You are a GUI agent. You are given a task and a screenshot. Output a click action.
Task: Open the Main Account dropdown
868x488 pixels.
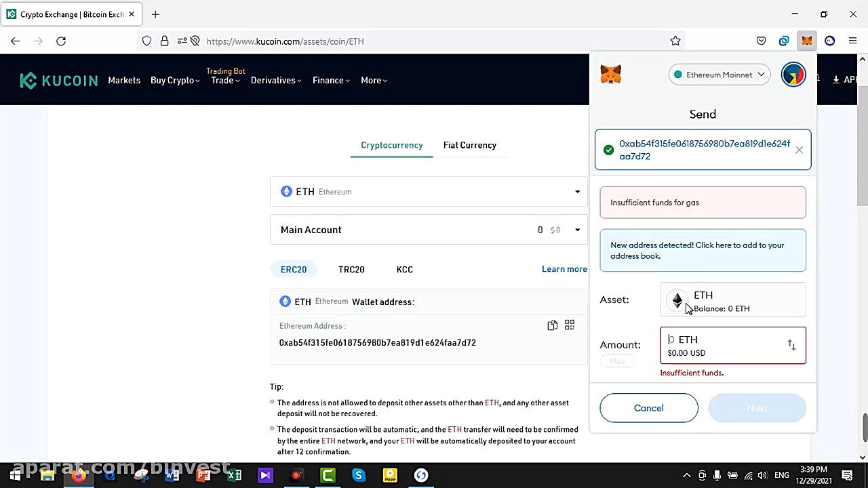pos(428,230)
